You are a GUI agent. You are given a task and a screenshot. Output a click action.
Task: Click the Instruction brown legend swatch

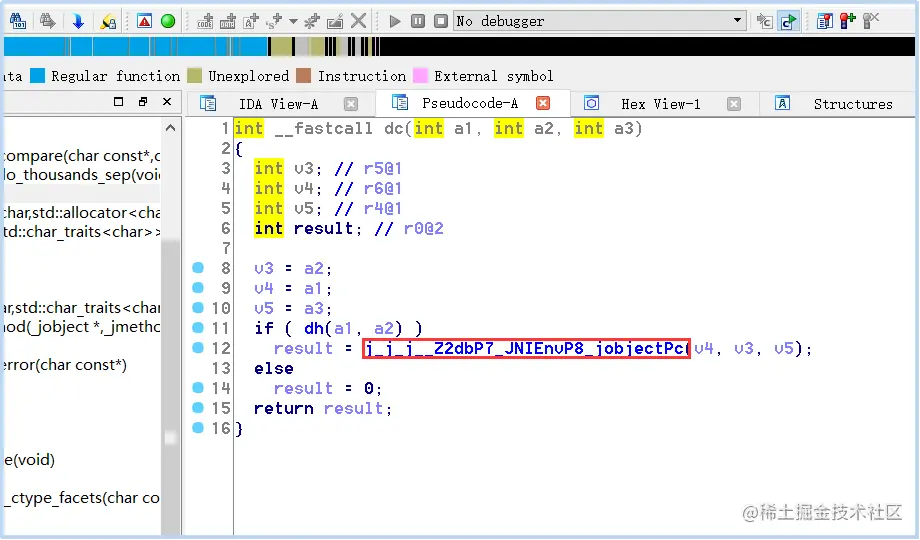click(303, 76)
